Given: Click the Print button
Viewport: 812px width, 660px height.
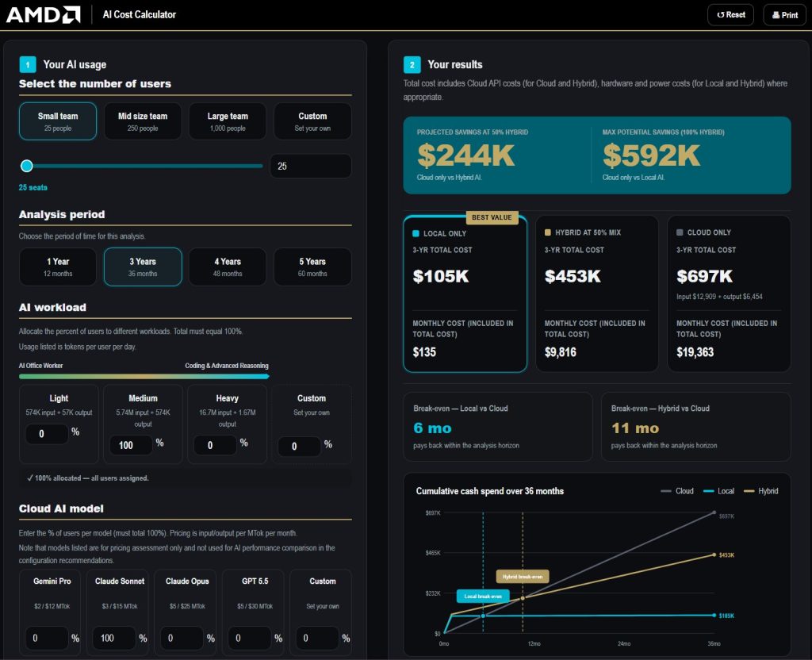Looking at the screenshot, I should pyautogui.click(x=784, y=15).
